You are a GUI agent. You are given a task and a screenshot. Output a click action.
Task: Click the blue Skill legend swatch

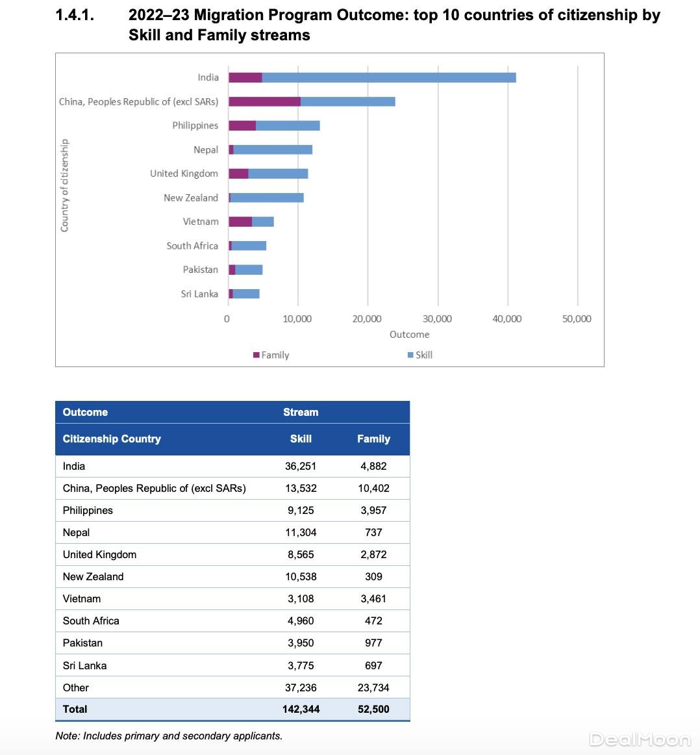410,355
